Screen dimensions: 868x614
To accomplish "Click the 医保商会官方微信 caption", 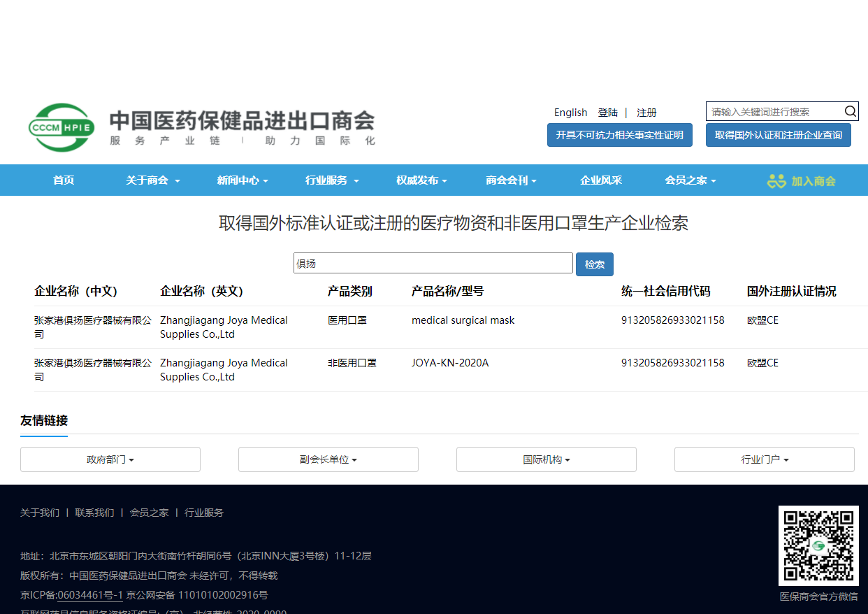I will pyautogui.click(x=819, y=597).
